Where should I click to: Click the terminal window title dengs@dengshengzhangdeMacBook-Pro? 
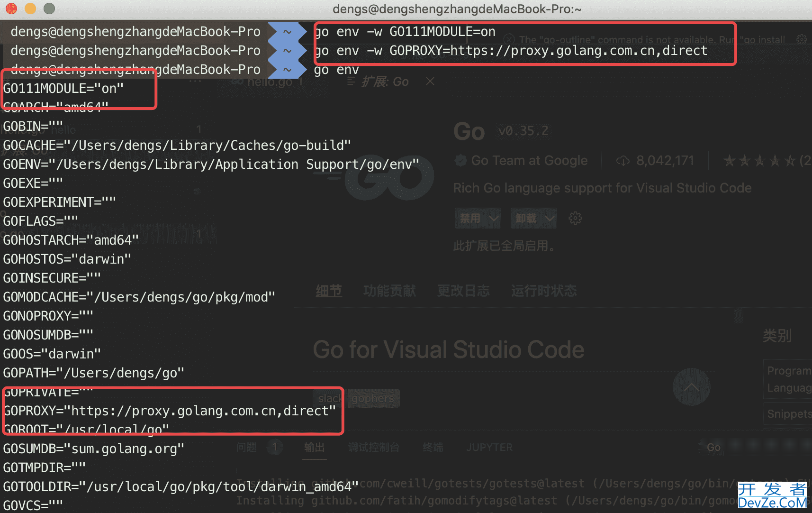pyautogui.click(x=457, y=9)
